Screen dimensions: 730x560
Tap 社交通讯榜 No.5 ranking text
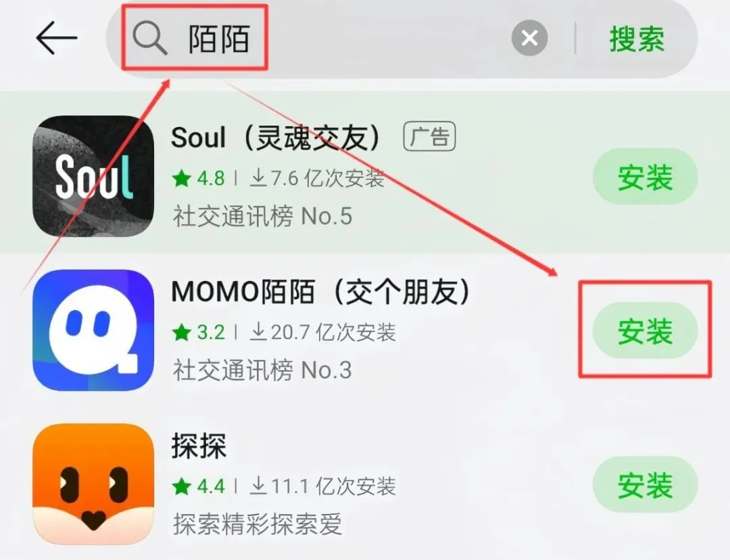[x=262, y=216]
